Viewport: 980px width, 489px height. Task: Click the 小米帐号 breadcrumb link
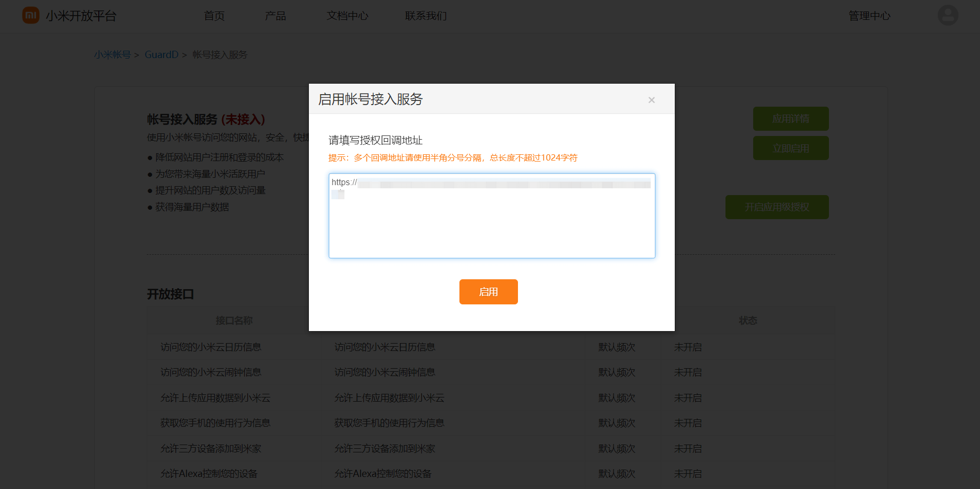click(x=112, y=55)
